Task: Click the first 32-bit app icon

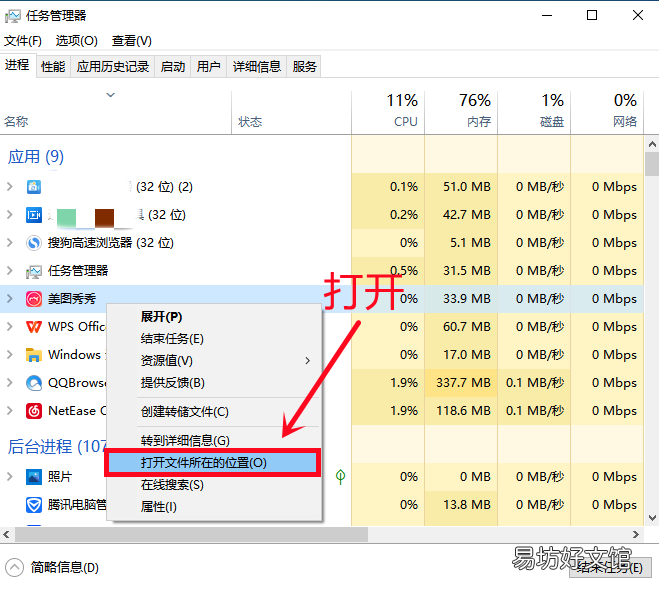Action: [34, 187]
